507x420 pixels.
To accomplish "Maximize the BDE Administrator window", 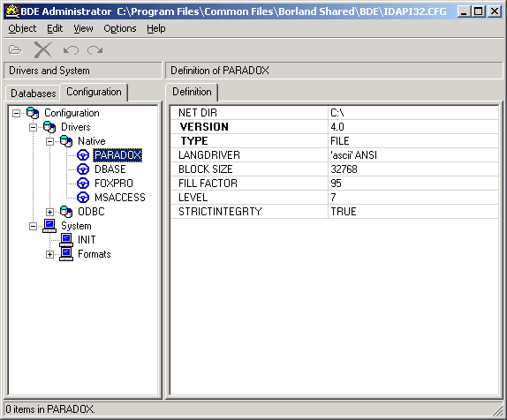I will pos(478,12).
